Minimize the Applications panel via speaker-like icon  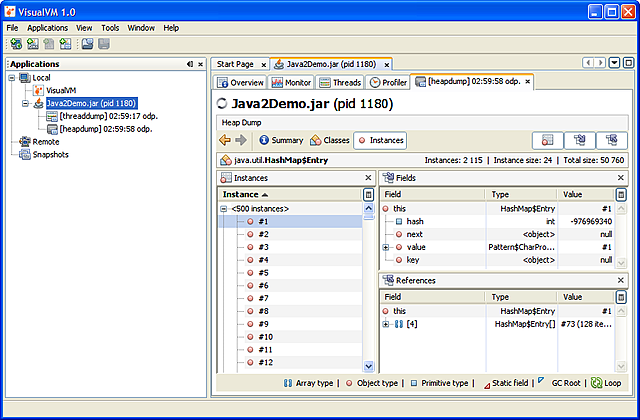pos(190,64)
